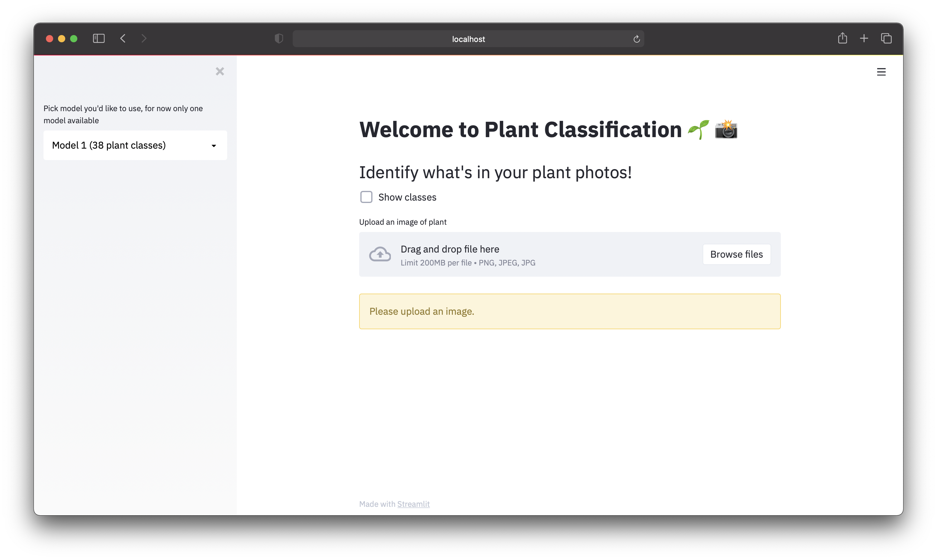Image resolution: width=937 pixels, height=560 pixels.
Task: Close the sidebar with the X icon
Action: [220, 71]
